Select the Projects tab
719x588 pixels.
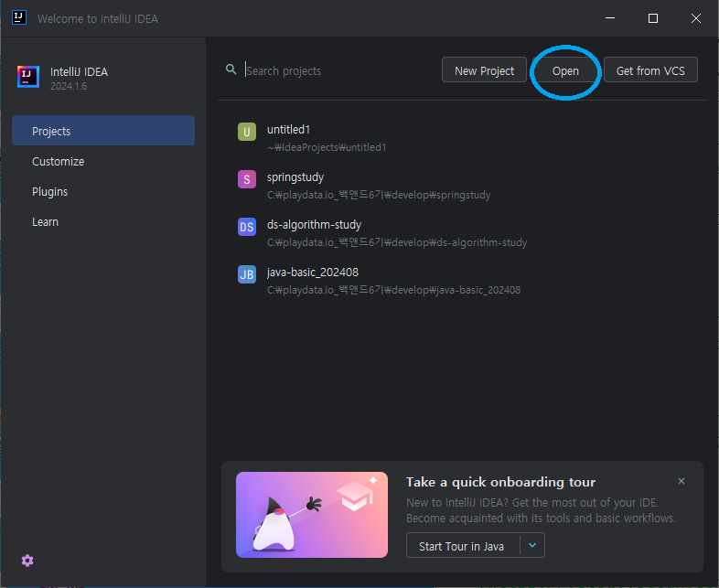103,131
